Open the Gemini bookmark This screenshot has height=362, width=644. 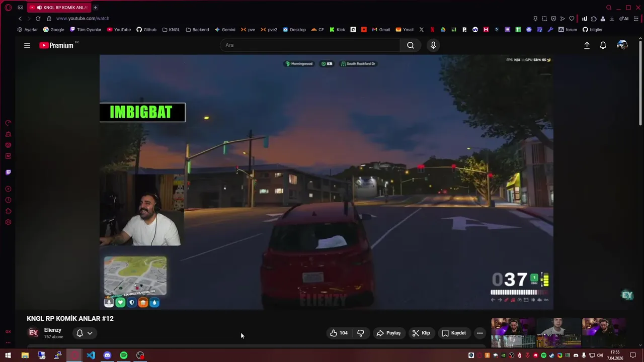click(225, 30)
